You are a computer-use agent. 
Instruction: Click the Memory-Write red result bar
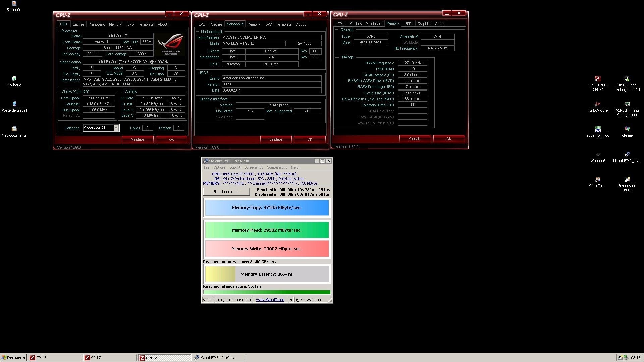(x=267, y=249)
